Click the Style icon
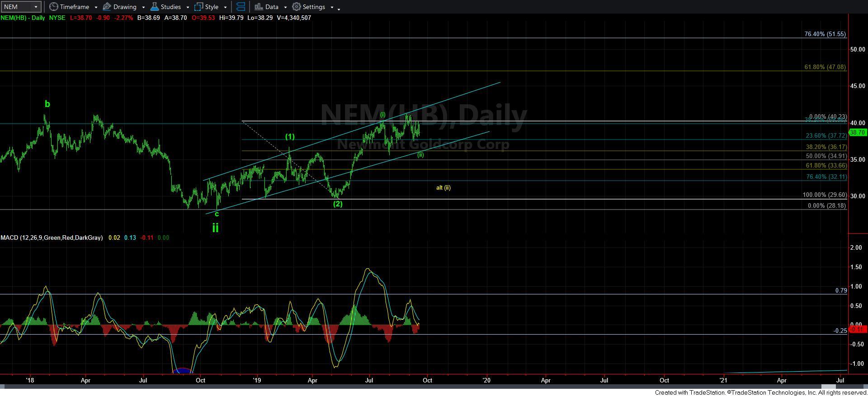This screenshot has width=868, height=396. click(199, 7)
